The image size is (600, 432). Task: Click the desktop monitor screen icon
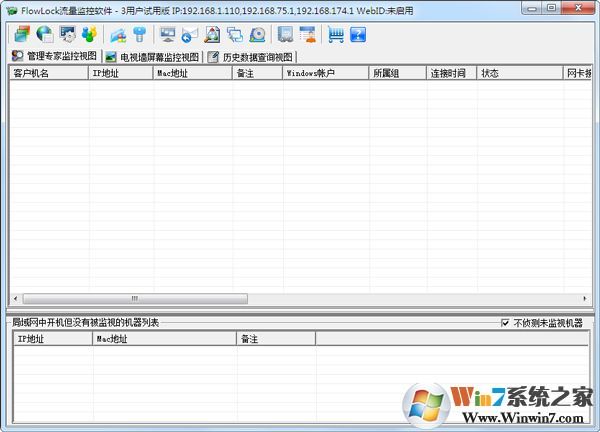pyautogui.click(x=168, y=34)
